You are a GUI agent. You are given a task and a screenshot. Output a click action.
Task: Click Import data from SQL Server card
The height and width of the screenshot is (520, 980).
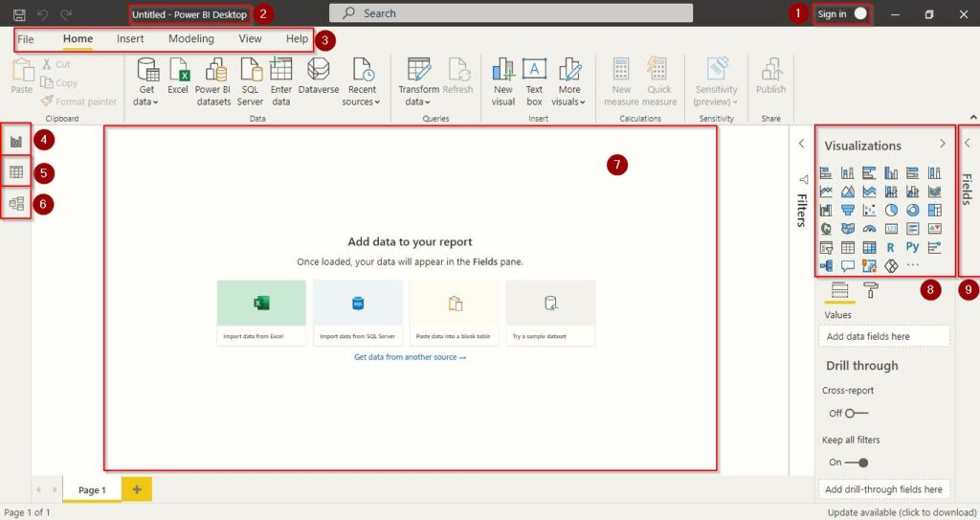coord(358,312)
